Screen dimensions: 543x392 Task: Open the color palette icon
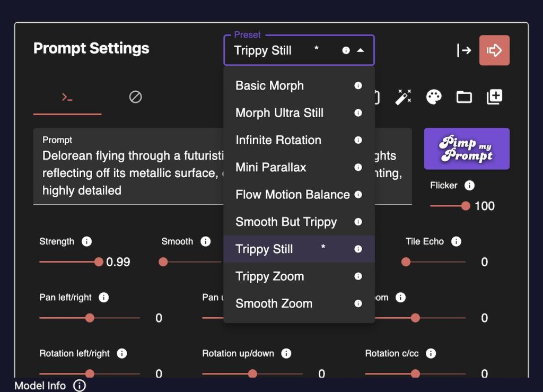tap(433, 97)
